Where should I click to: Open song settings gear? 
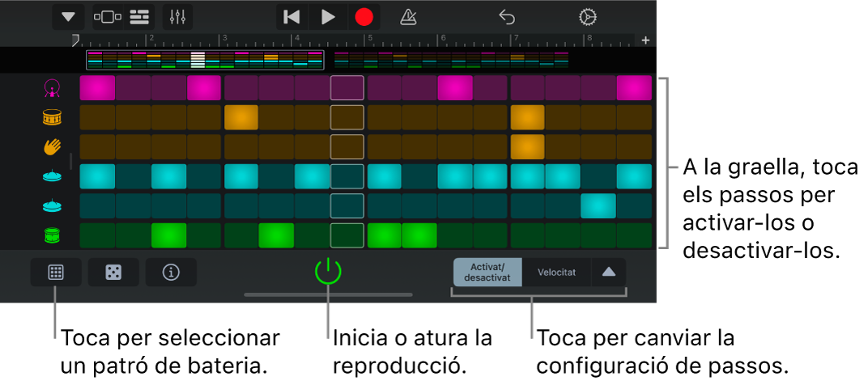tap(588, 17)
